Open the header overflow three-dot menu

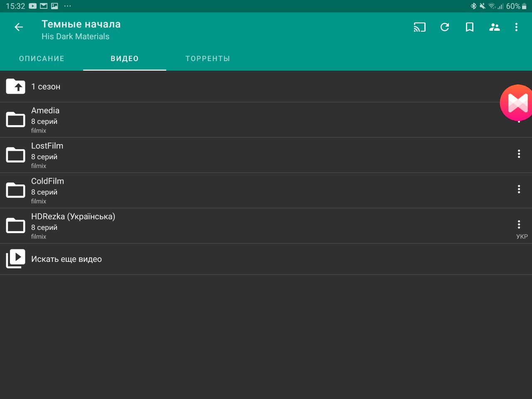coord(516,27)
